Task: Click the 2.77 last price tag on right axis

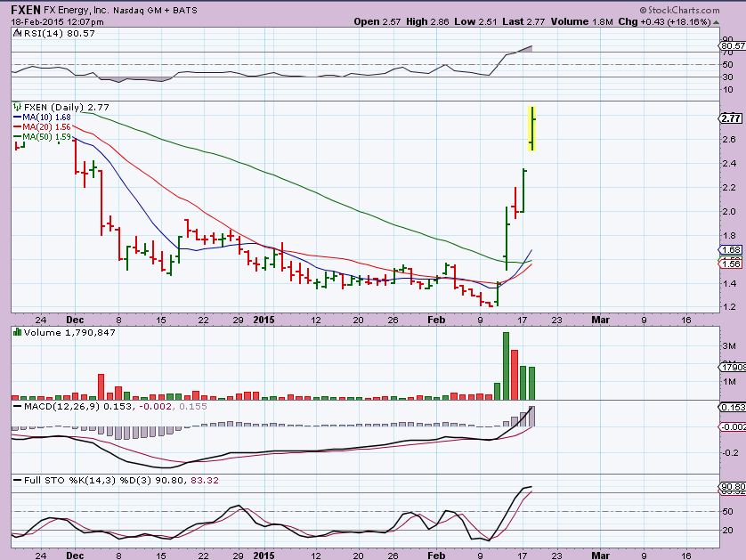Action: (731, 118)
